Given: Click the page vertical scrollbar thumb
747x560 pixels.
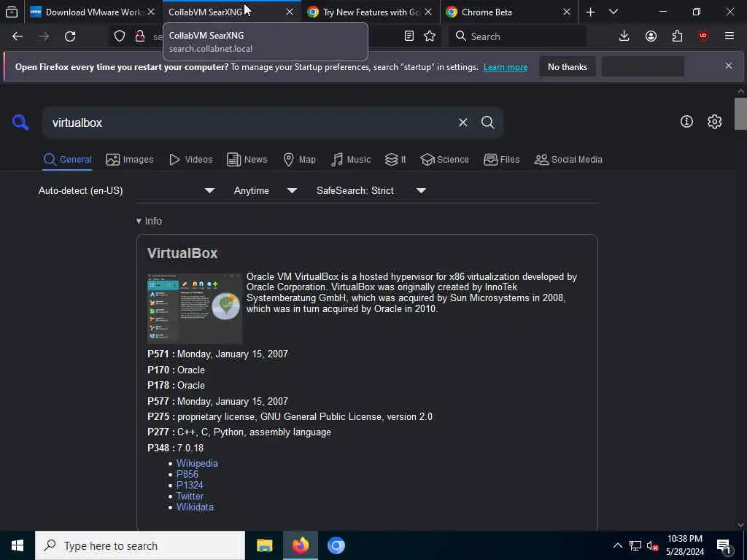Looking at the screenshot, I should (x=740, y=113).
